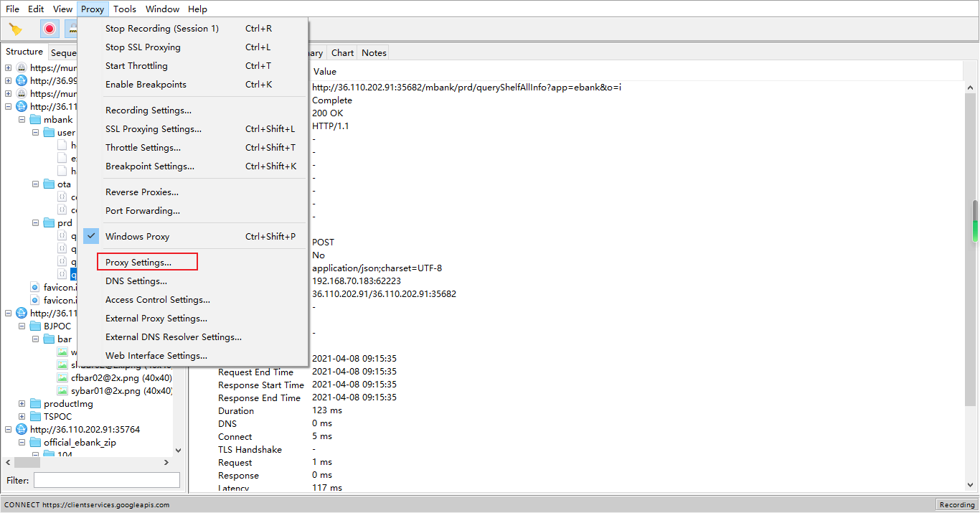The image size is (980, 513).
Task: Collapse the mbank folder node
Action: (22, 120)
